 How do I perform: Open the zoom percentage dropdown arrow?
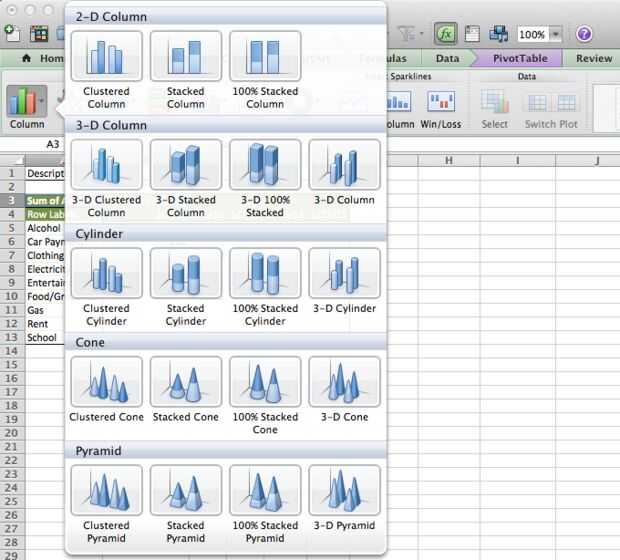coord(556,34)
